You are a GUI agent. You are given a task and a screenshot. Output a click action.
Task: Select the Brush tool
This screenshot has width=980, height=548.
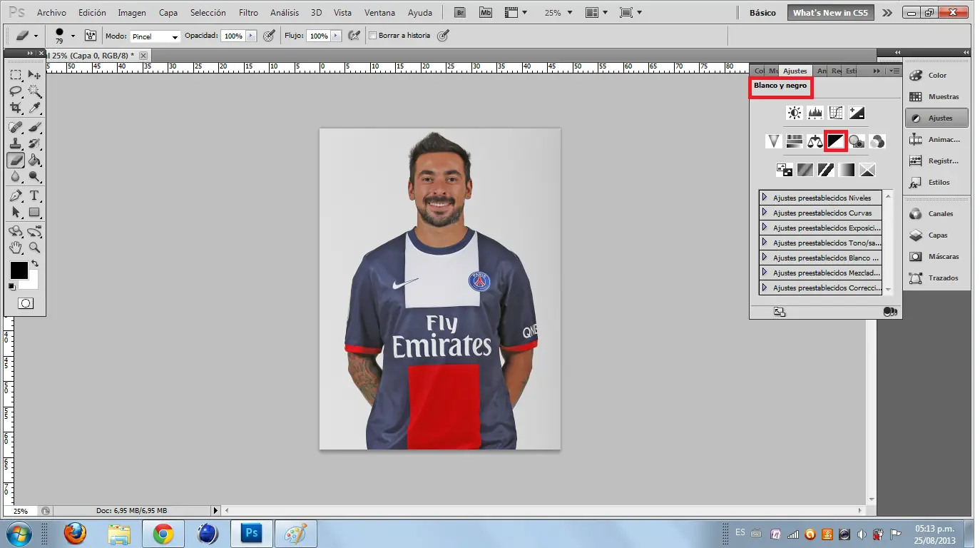(34, 127)
